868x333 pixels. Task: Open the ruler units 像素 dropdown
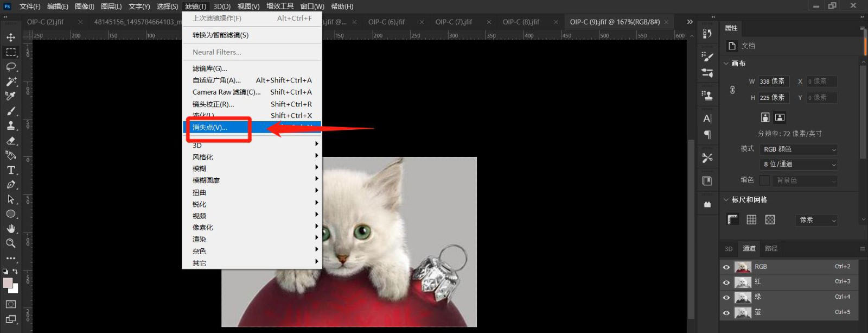pos(816,220)
